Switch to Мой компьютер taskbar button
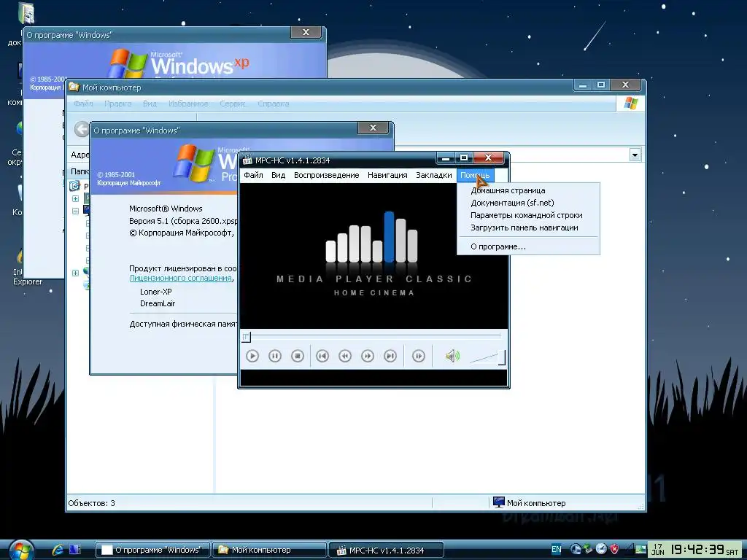Viewport: 747px width, 560px height. tap(270, 550)
